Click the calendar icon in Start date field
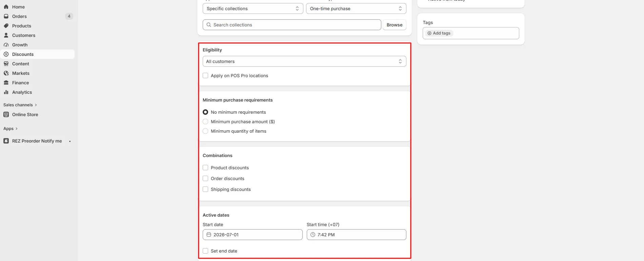 [x=209, y=235]
